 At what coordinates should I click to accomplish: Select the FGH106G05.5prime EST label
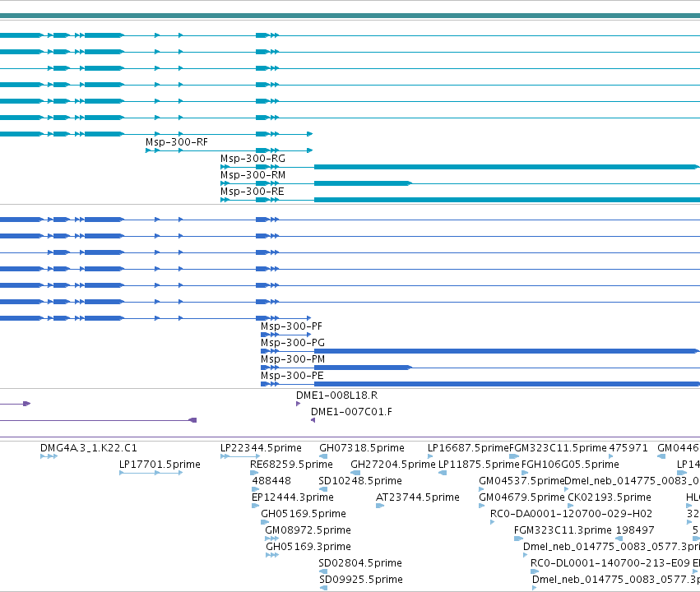point(570,465)
